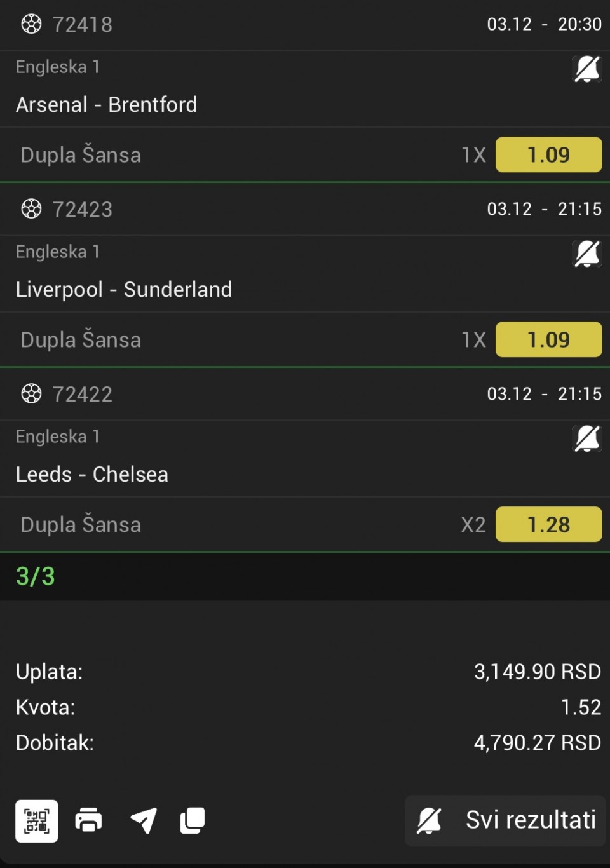Click soccer ball icon beside 72418
This screenshot has height=868, width=610.
(31, 24)
